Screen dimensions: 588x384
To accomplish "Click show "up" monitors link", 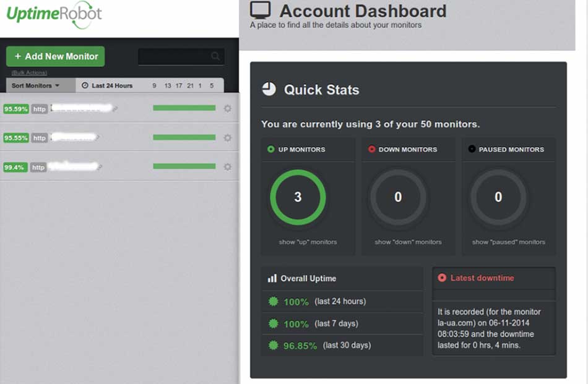I will pyautogui.click(x=308, y=242).
